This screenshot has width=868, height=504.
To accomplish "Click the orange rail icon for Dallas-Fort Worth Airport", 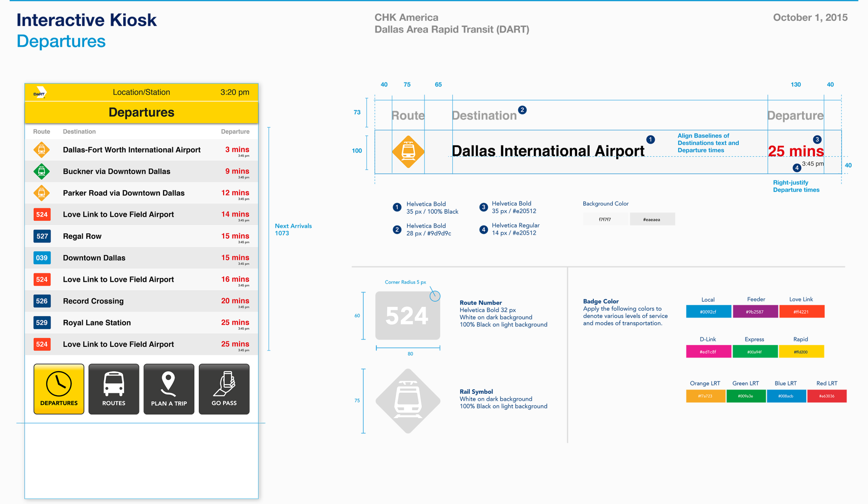I will 42,150.
